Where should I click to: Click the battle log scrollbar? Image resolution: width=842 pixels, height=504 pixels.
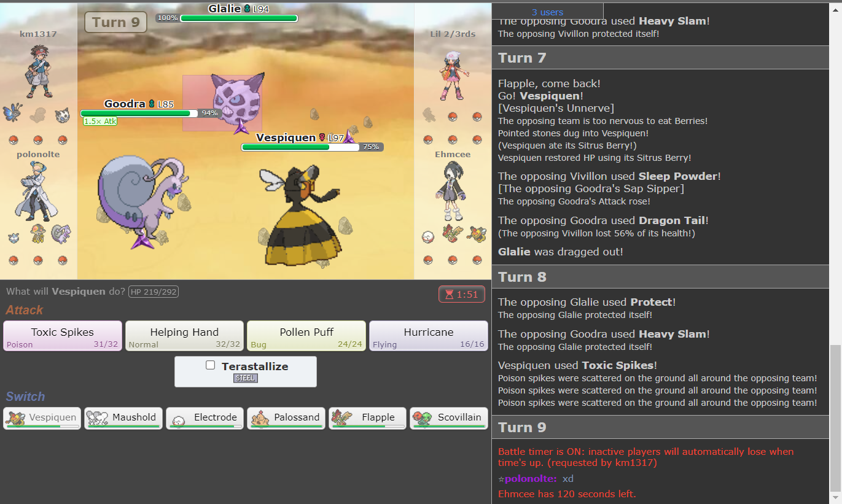click(x=835, y=417)
